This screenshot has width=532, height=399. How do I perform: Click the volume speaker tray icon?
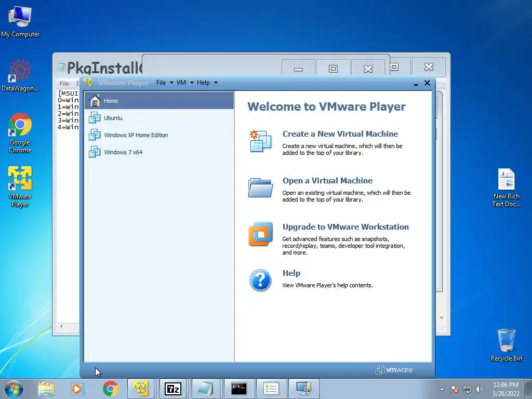tap(480, 389)
